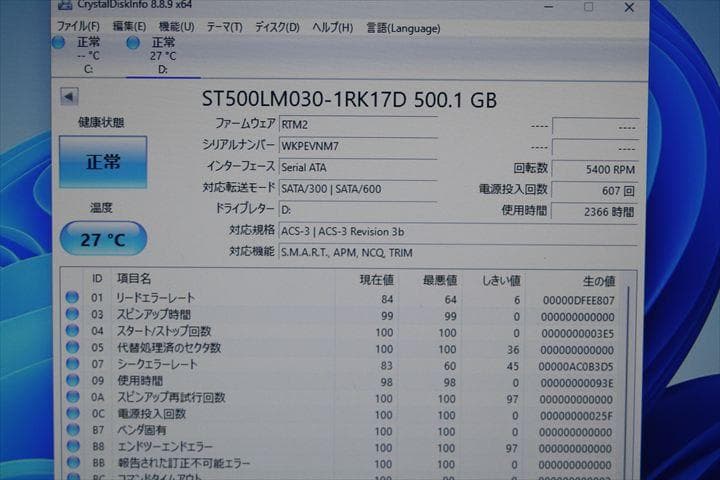
Task: Click raw value 00000DFEE807
Action: pos(579,300)
